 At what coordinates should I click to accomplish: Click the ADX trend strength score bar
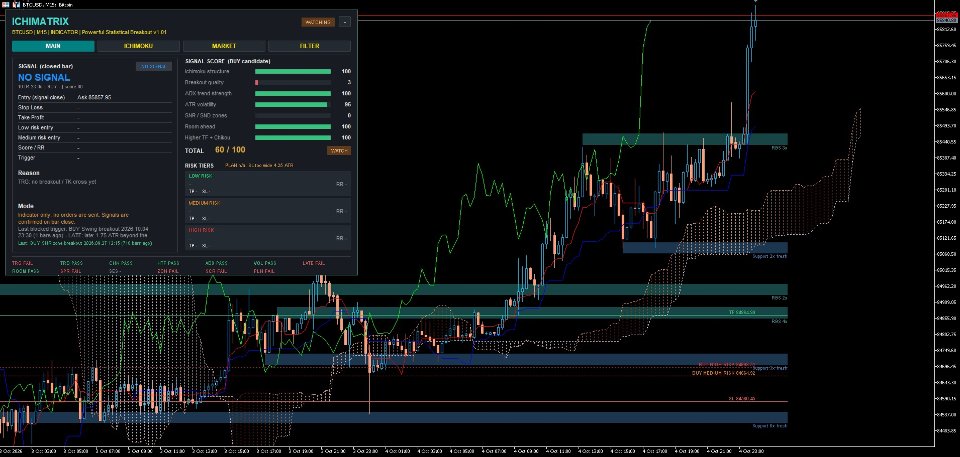[293, 94]
